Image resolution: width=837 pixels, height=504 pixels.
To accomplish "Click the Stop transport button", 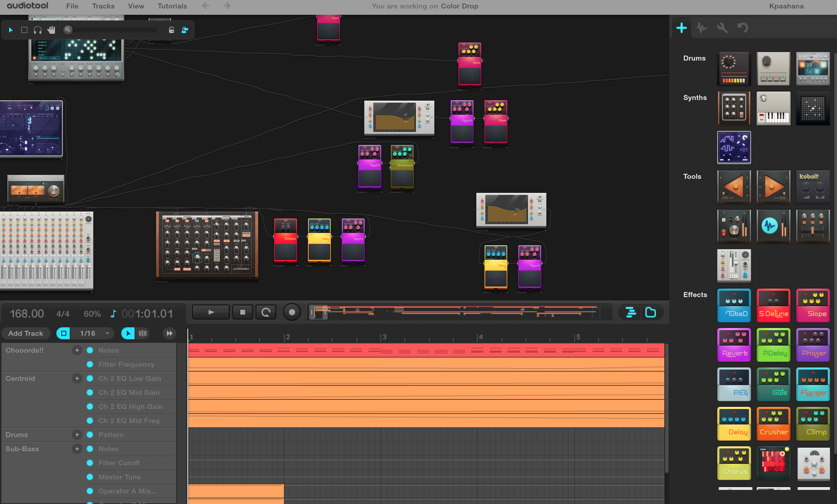I will [x=242, y=312].
